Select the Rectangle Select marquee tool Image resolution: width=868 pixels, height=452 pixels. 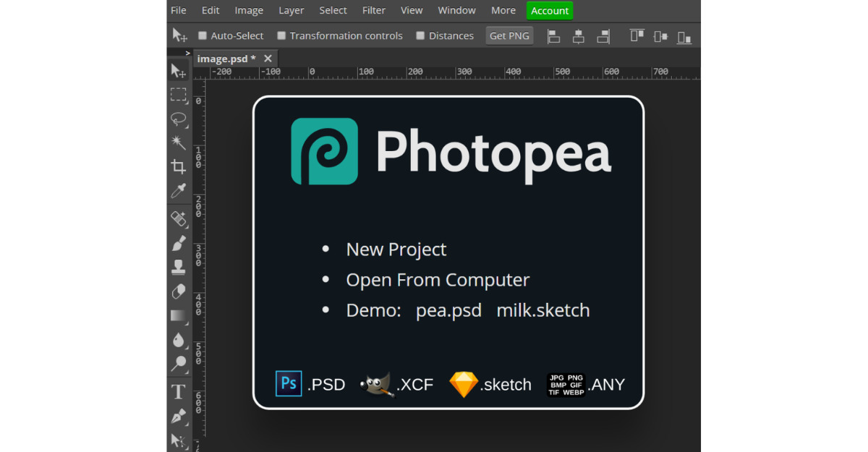pyautogui.click(x=179, y=95)
